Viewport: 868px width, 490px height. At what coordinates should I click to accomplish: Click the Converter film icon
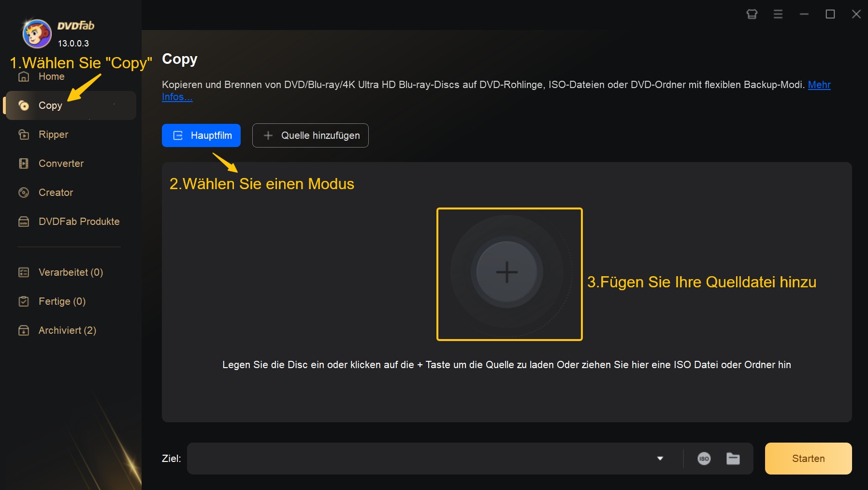pyautogui.click(x=24, y=163)
